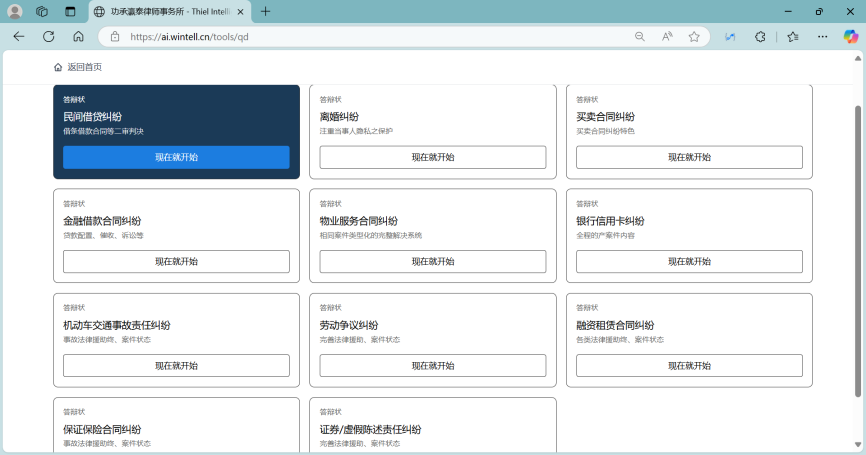
Task: Click 现在就开始 under 融资租赁合同纠纷
Action: 689,366
